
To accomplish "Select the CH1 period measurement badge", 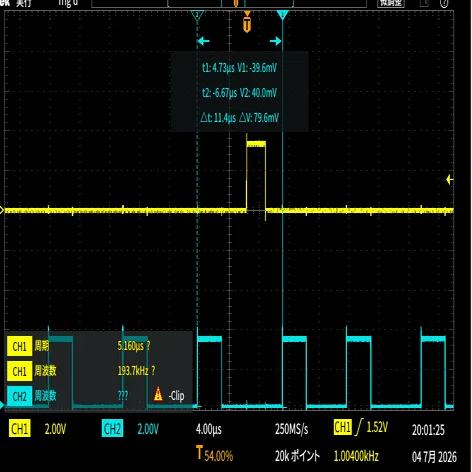I will [19, 346].
